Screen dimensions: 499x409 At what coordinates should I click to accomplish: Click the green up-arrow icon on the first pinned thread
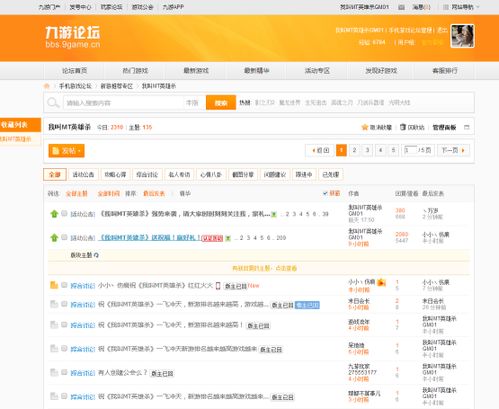click(x=54, y=214)
